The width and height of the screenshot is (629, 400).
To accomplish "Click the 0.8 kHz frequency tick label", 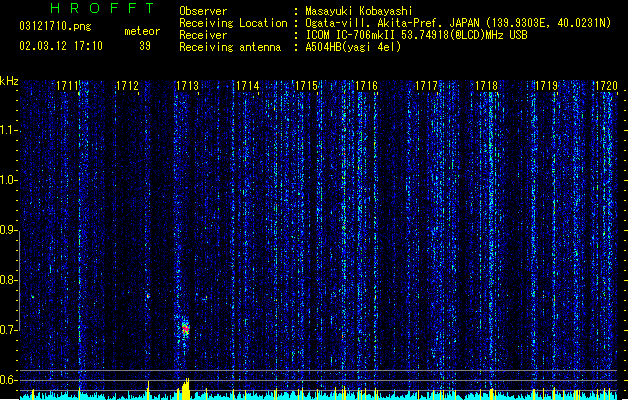I will point(8,280).
